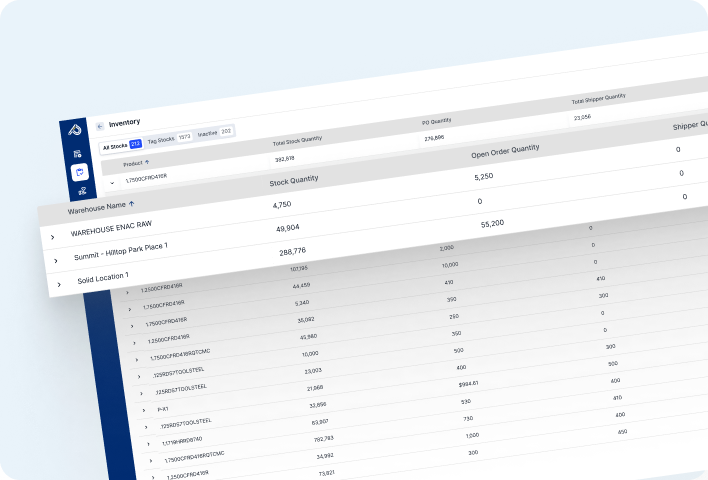
Task: Open the Inactive tab
Action: click(215, 133)
